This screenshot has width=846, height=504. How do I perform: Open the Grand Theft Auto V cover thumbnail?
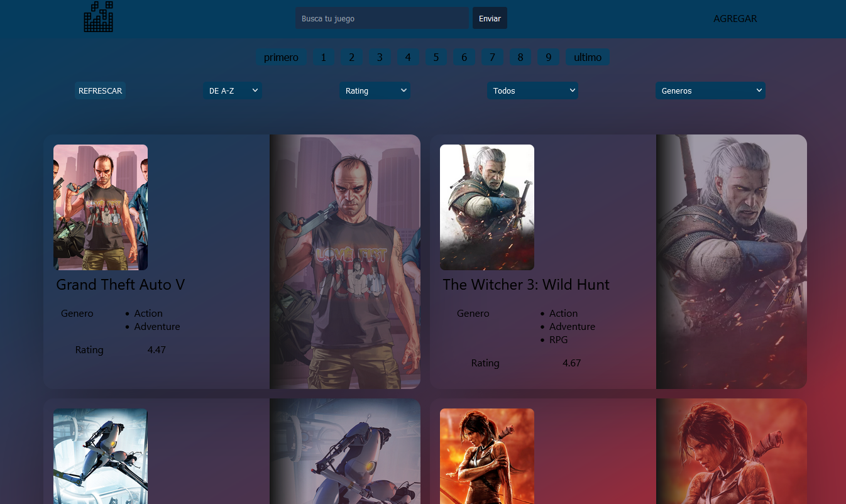pyautogui.click(x=101, y=207)
